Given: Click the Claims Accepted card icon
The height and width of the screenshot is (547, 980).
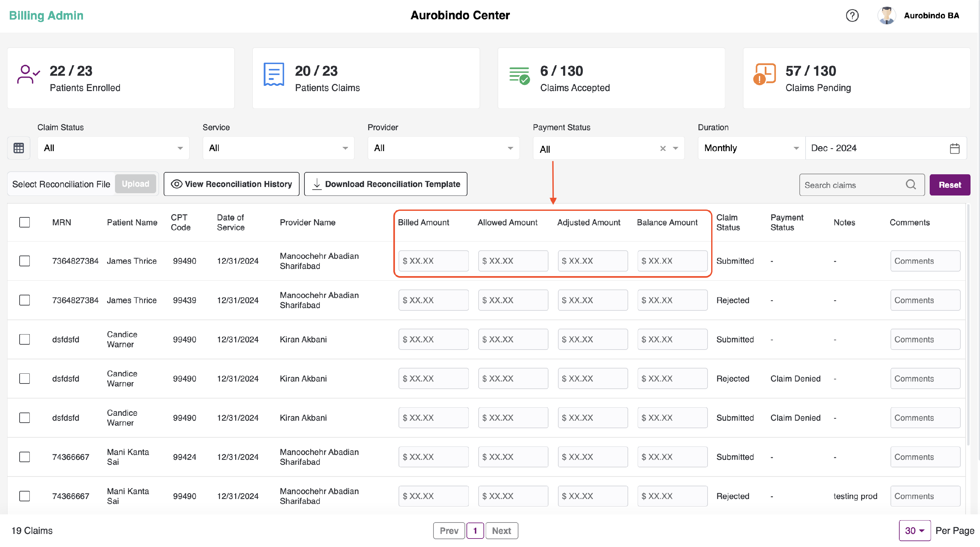Looking at the screenshot, I should point(519,75).
